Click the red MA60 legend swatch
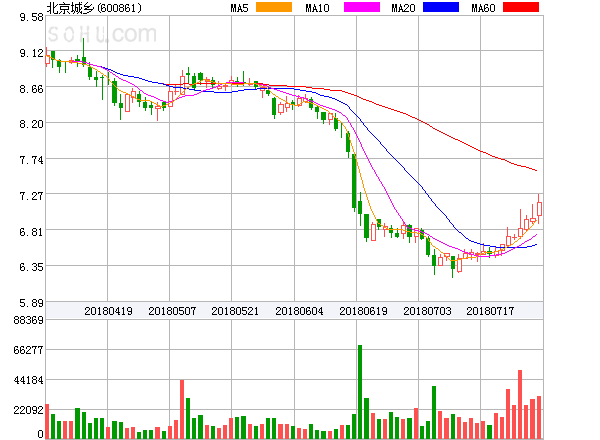 tap(521, 7)
